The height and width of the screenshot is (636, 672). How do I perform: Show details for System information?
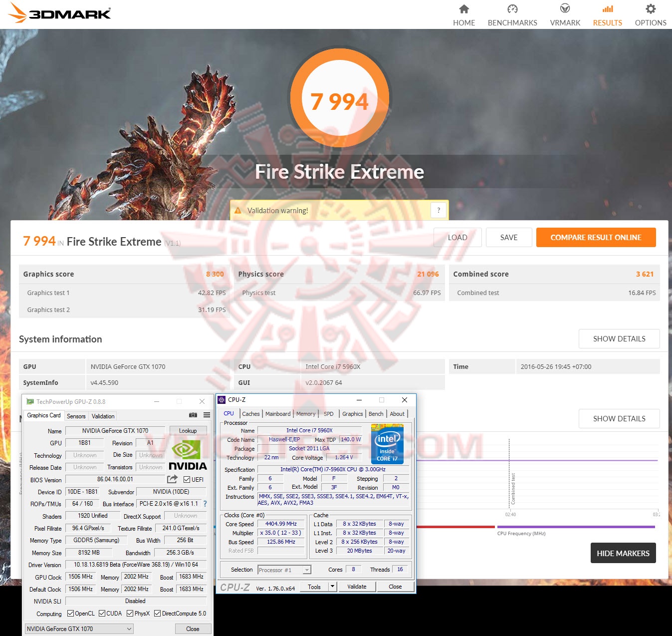click(x=619, y=339)
